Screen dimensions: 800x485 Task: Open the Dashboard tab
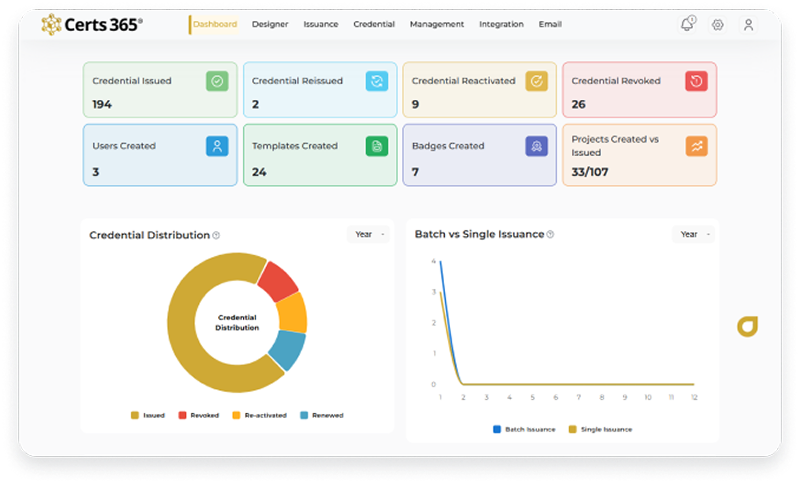pyautogui.click(x=215, y=24)
